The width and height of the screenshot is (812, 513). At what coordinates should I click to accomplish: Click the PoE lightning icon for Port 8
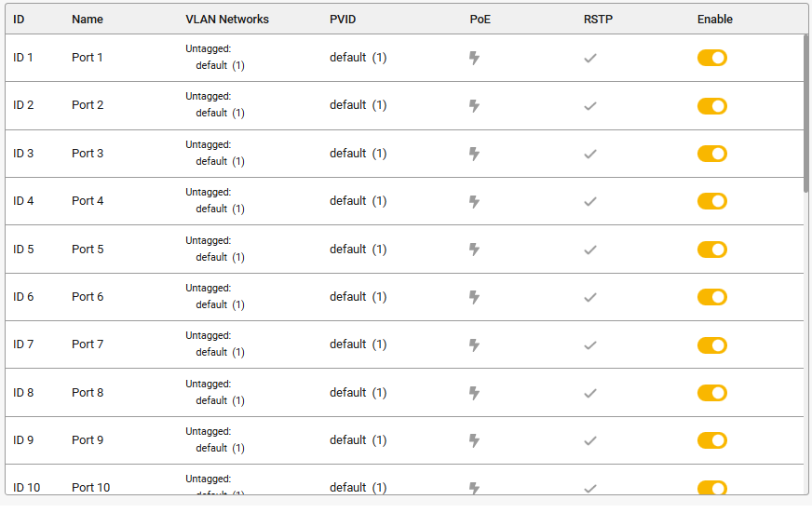click(x=474, y=393)
